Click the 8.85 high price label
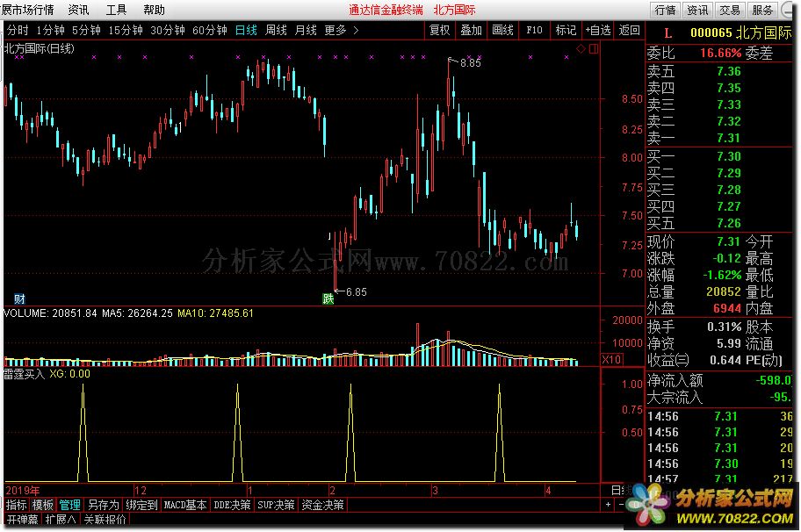 471,63
